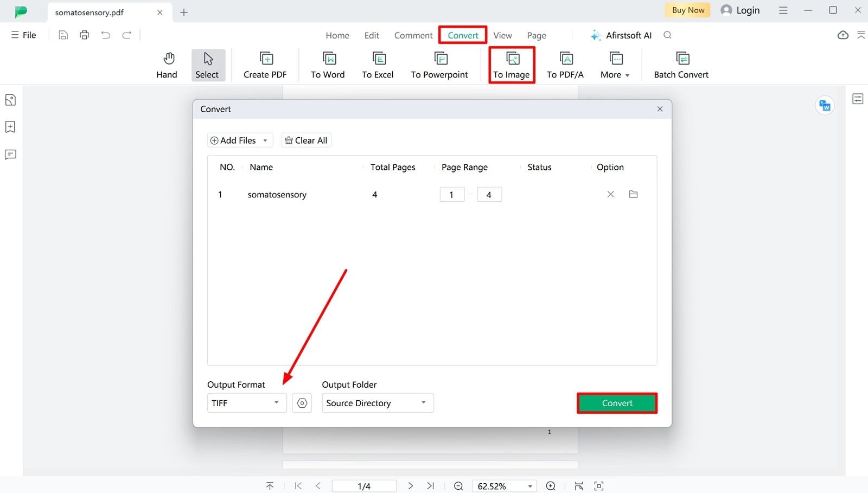The image size is (868, 493).
Task: Open the bookmarks sidebar panel
Action: (x=10, y=127)
